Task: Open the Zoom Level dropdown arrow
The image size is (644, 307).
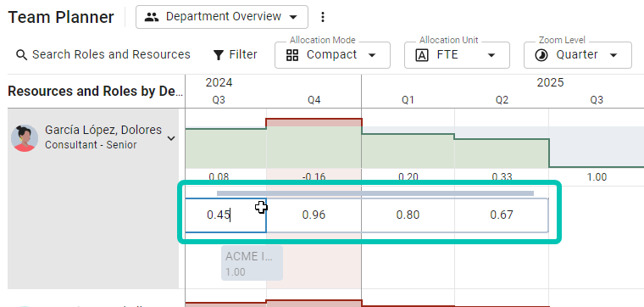Action: [613, 55]
